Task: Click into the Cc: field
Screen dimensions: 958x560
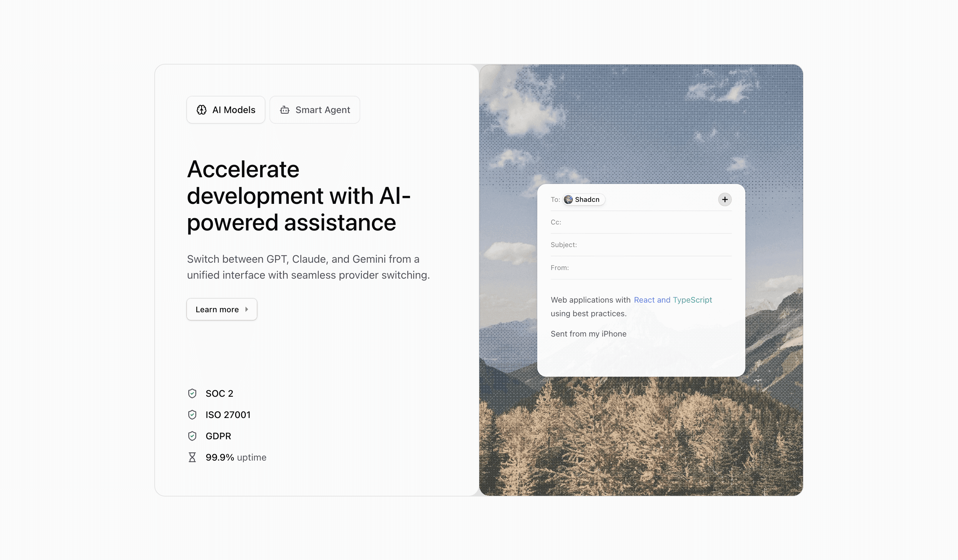Action: (x=641, y=222)
